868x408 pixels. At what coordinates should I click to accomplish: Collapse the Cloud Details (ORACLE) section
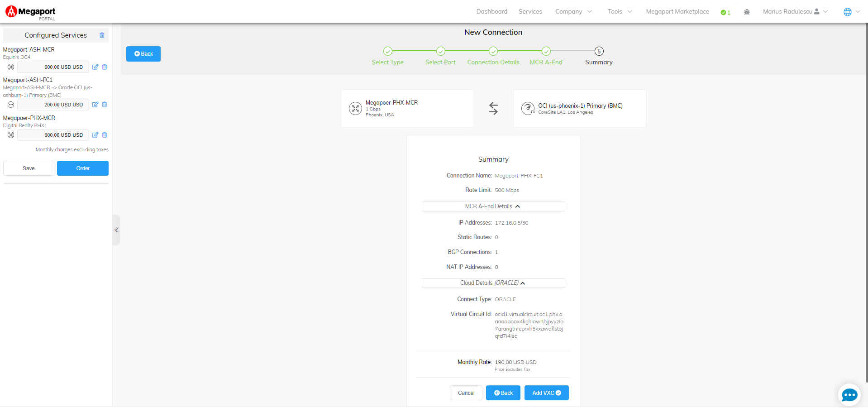pyautogui.click(x=493, y=283)
